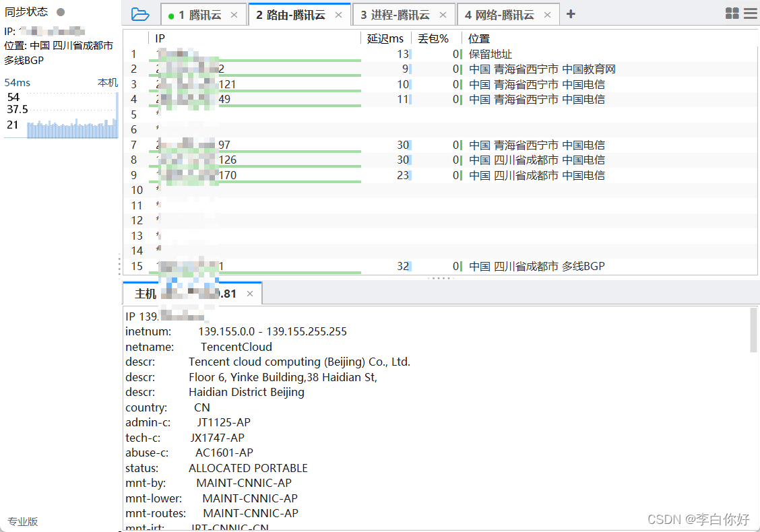Select hop 8 row ending in 126
This screenshot has width=760, height=532.
tap(440, 160)
